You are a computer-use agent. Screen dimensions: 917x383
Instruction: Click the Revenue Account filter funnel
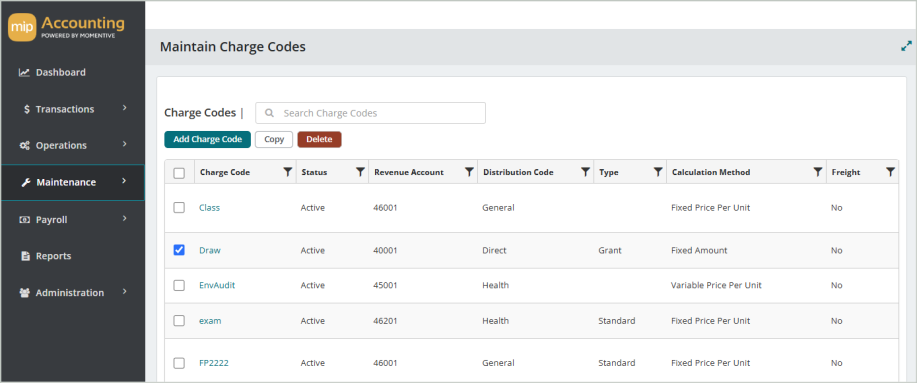point(469,172)
